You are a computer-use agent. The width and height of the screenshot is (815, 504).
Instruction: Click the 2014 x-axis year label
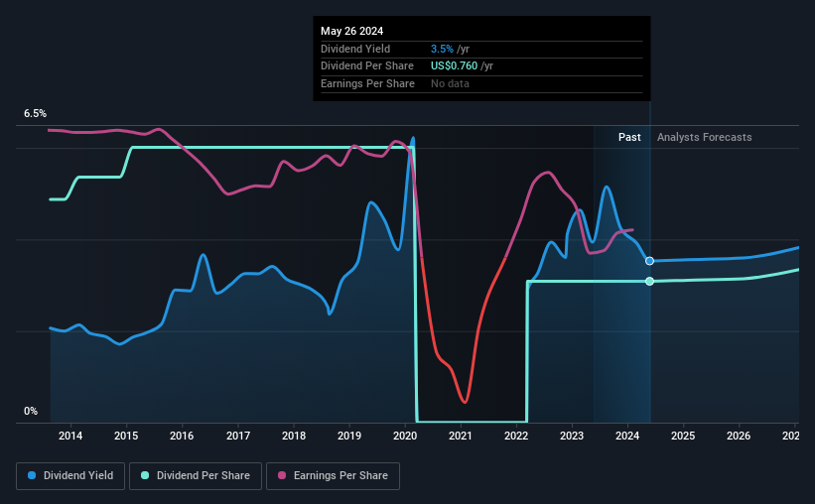tap(70, 436)
